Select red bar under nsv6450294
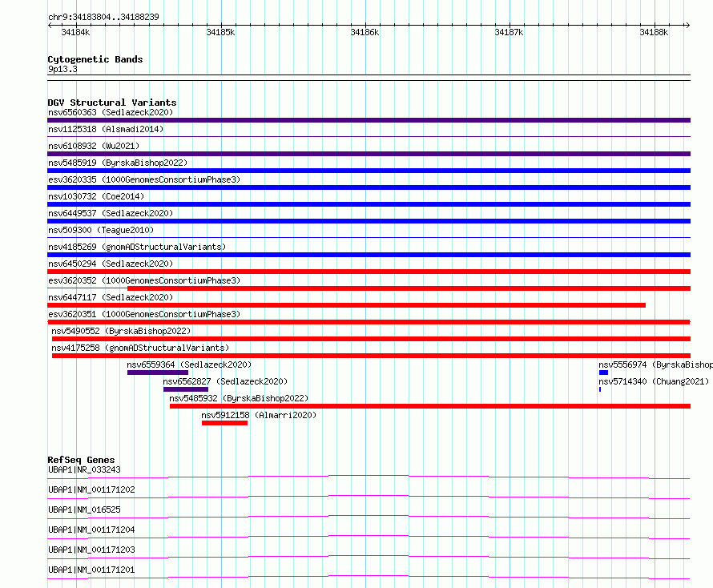 [369, 272]
